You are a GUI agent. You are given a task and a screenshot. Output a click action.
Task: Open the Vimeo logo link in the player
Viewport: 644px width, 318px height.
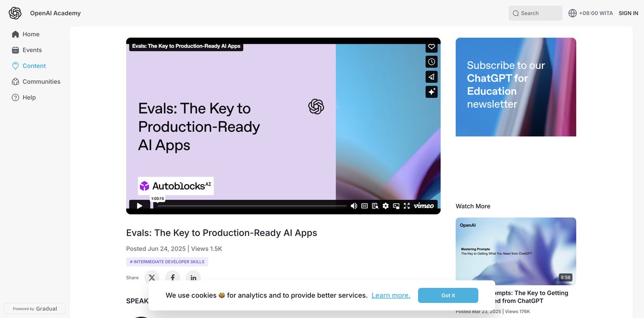[x=423, y=205]
